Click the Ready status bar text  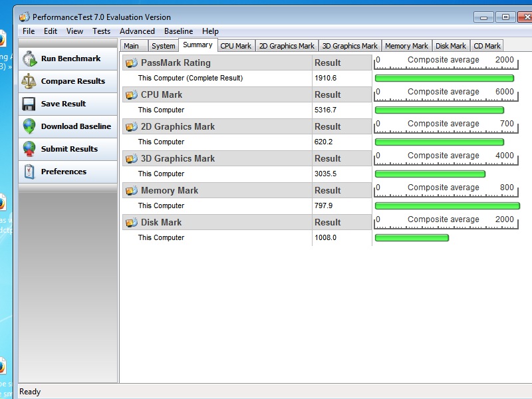click(x=30, y=392)
